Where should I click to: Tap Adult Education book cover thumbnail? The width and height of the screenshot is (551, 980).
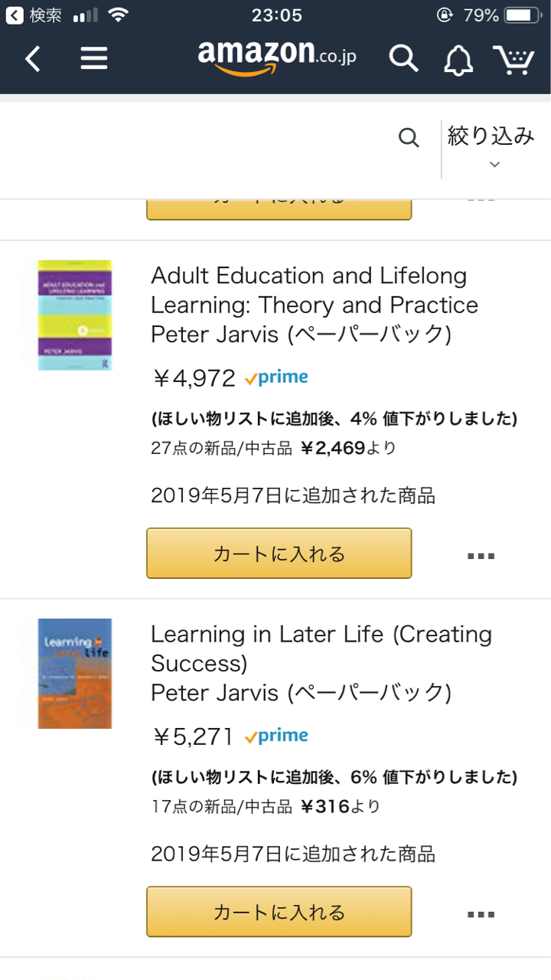(75, 315)
